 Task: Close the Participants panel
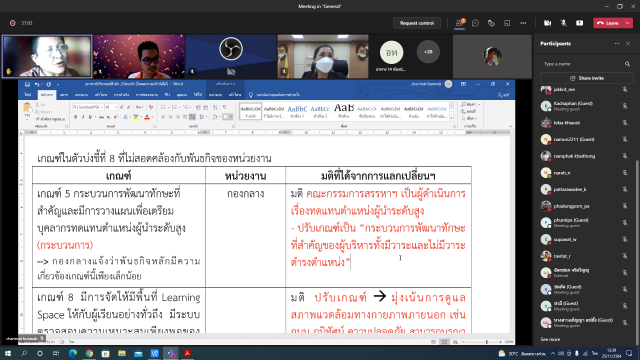tap(628, 44)
